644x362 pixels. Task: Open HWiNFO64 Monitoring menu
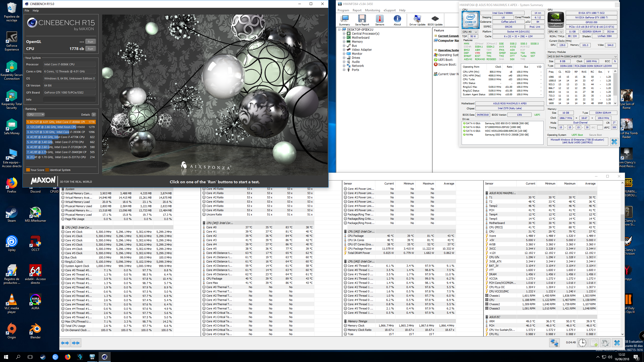[372, 10]
